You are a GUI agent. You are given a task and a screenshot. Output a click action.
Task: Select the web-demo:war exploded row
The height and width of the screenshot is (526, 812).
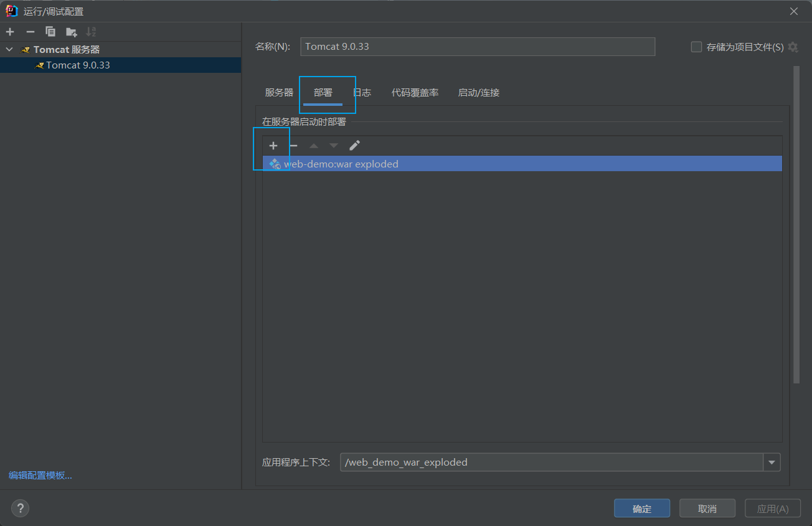pos(522,164)
